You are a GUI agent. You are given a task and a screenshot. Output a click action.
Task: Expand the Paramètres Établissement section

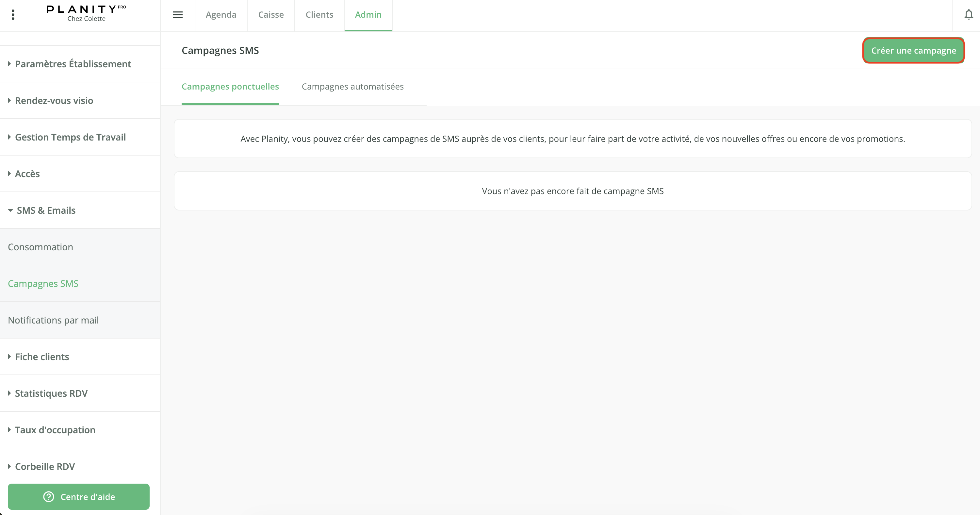[x=73, y=64]
